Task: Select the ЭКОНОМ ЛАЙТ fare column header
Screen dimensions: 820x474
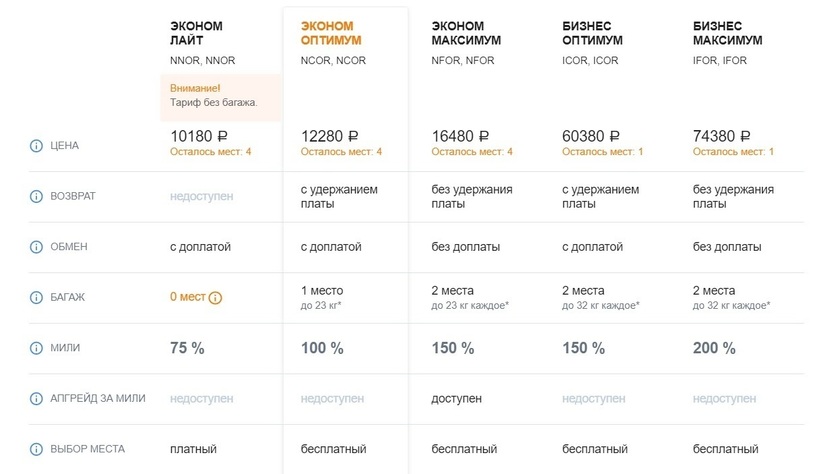Action: pos(196,33)
